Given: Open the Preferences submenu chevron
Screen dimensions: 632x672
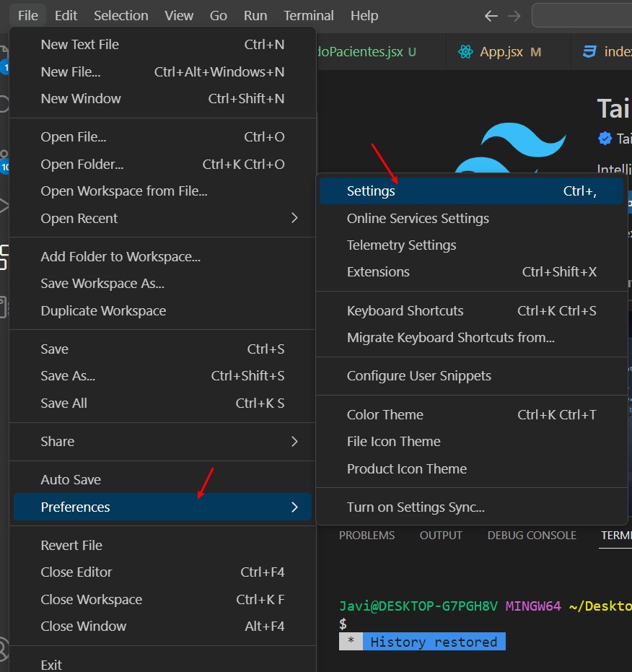Looking at the screenshot, I should 294,507.
